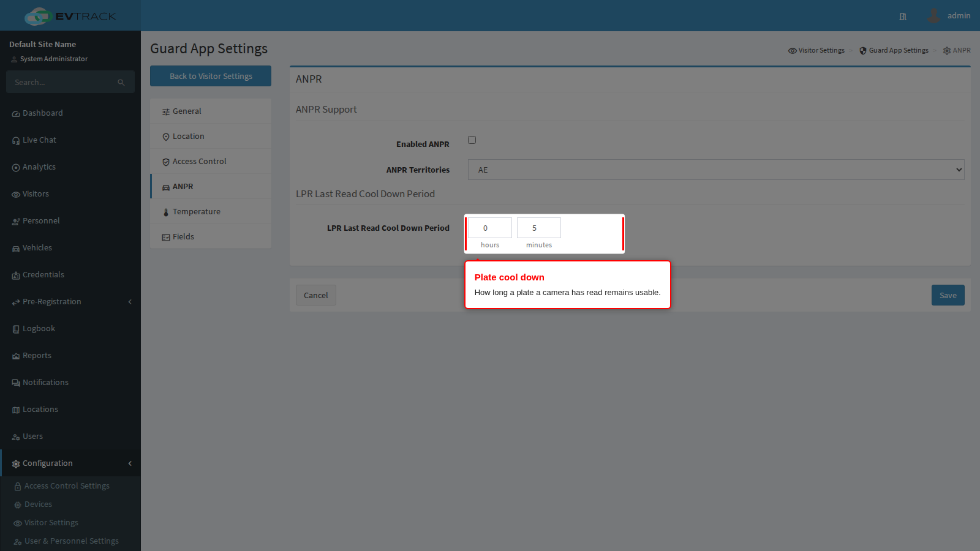Click the Cancel button
This screenshot has width=980, height=551.
pyautogui.click(x=316, y=295)
